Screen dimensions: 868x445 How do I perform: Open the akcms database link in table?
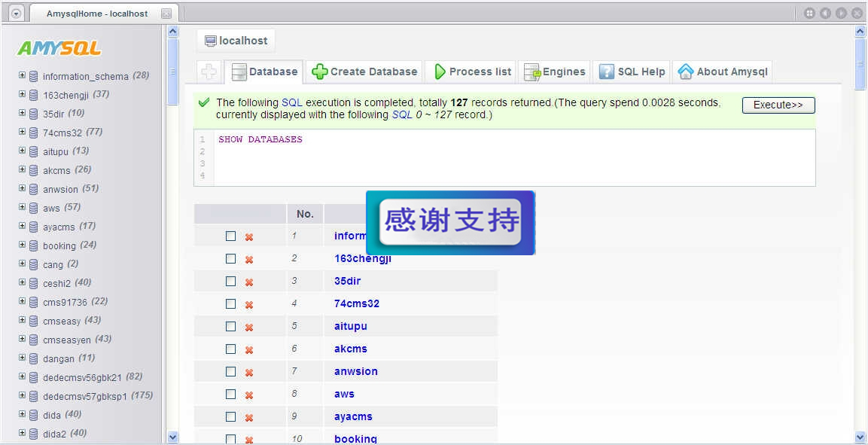click(350, 349)
